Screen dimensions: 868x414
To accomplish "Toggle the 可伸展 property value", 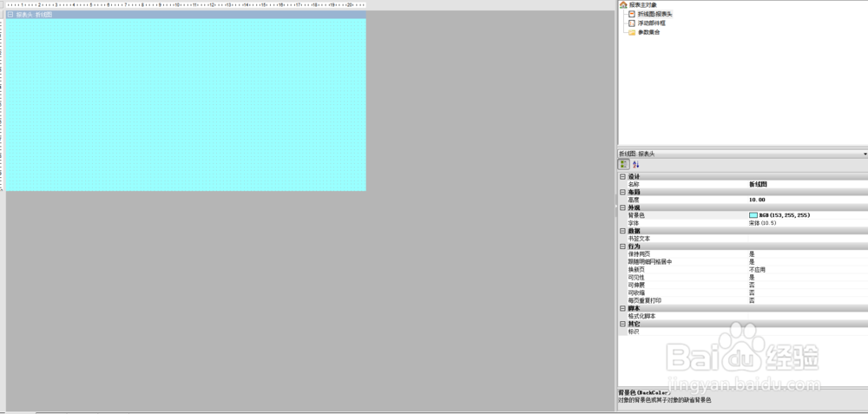I will click(752, 285).
